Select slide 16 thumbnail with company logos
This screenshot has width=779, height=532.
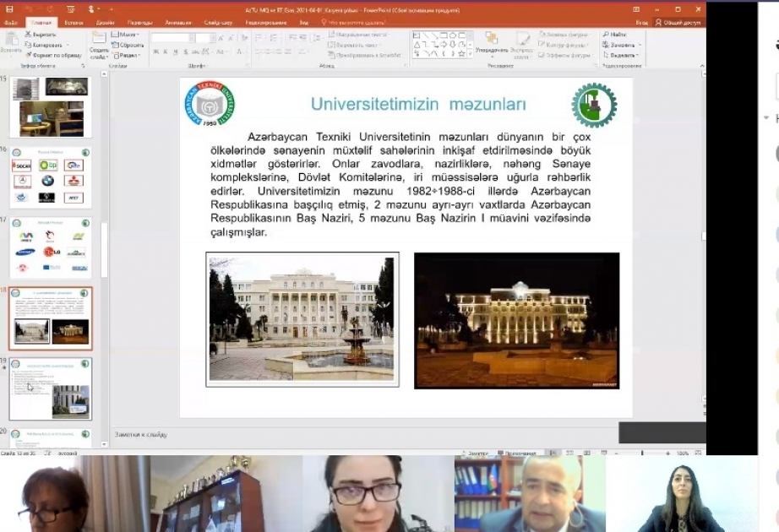click(51, 176)
